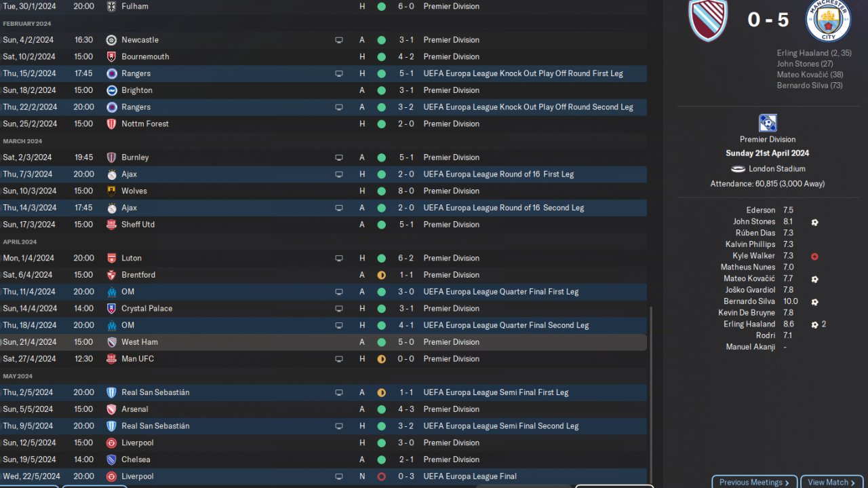Viewport: 868px width, 488px height.
Task: Click the 0 - 3 score on final row
Action: [406, 476]
